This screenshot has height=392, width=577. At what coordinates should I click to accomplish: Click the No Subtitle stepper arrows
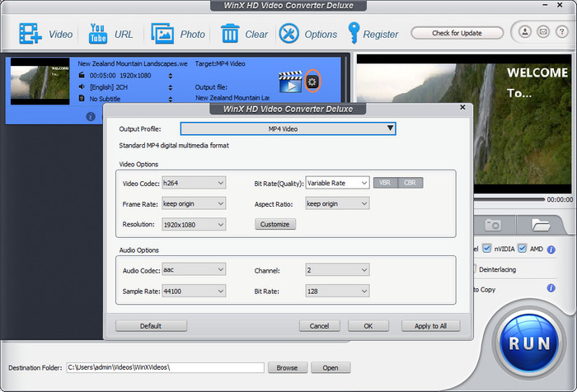(171, 99)
